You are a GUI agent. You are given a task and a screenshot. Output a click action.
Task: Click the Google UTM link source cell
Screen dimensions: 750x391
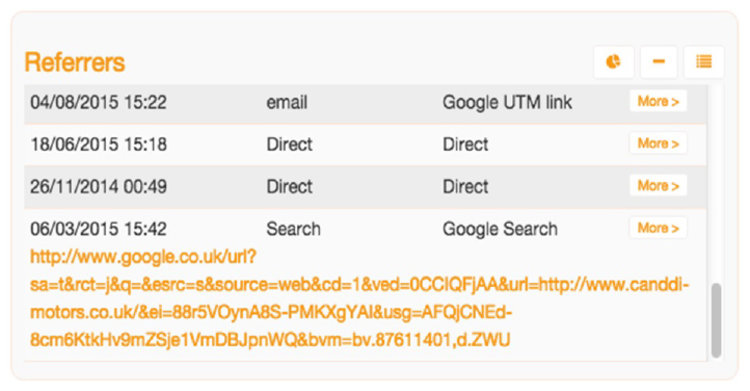(x=507, y=102)
